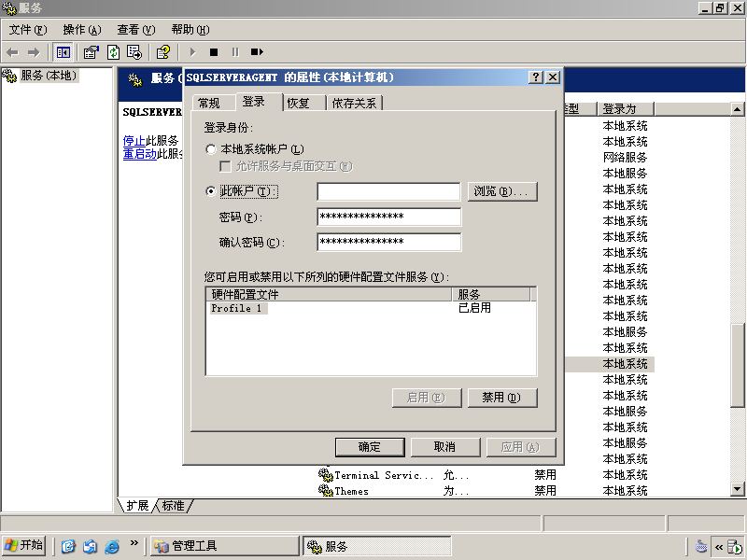Viewport: 747px width, 560px height.
Task: Open 帮助(H) menu
Action: (x=190, y=30)
